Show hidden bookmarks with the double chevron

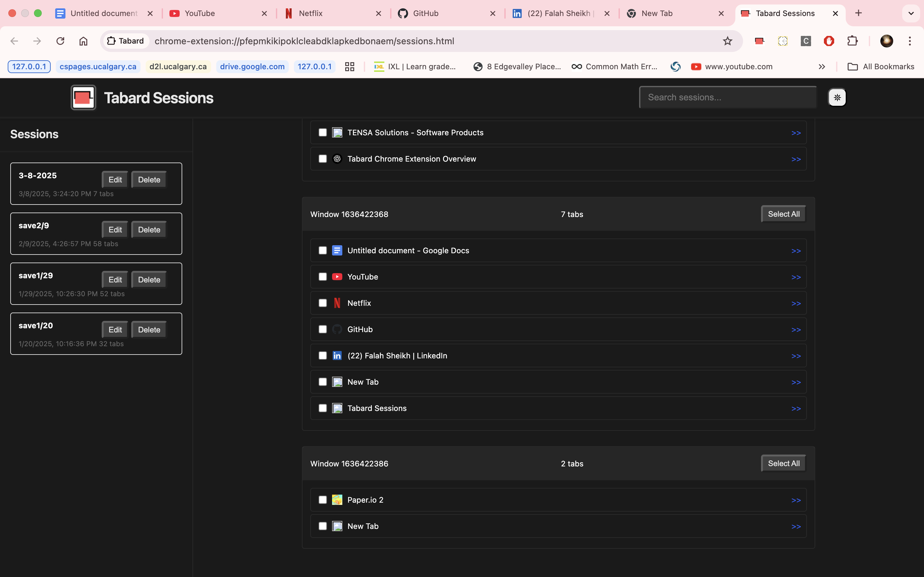(x=822, y=66)
